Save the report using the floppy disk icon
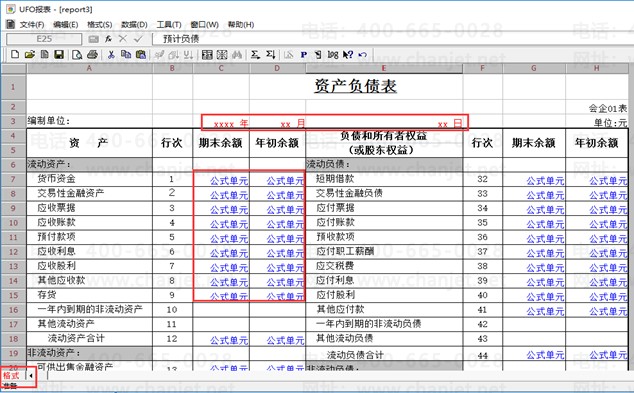Image resolution: width=634 pixels, height=393 pixels. pos(59,54)
